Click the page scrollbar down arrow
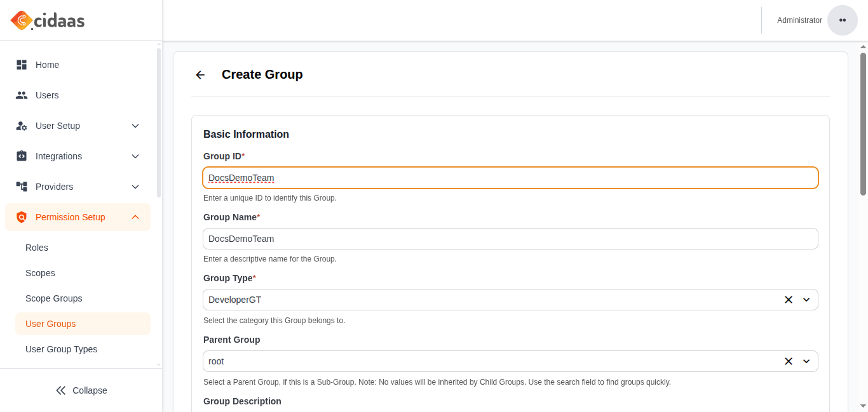 [x=864, y=406]
